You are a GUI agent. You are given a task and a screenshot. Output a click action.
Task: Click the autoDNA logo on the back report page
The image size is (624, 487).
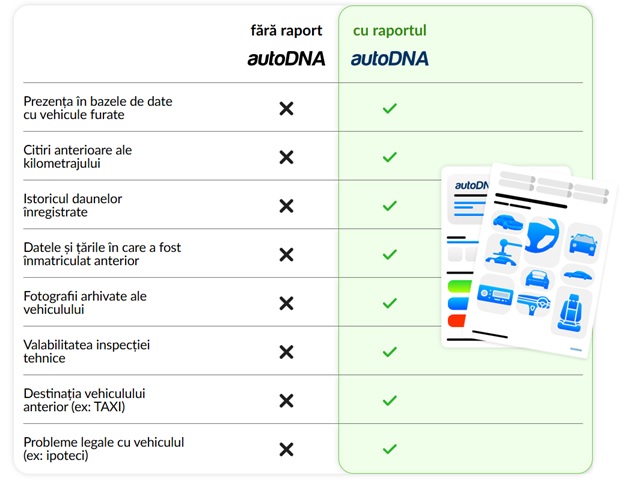(470, 185)
